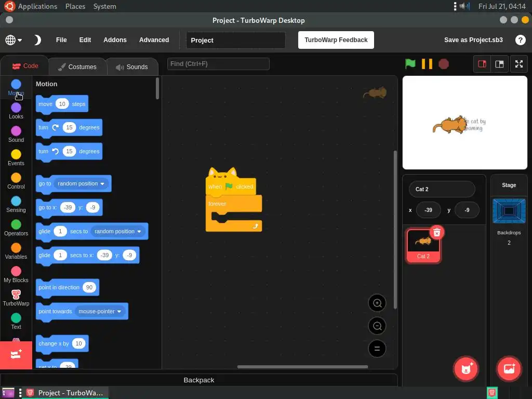This screenshot has height=399, width=532.
Task: Switch to small stage layout
Action: 482,64
